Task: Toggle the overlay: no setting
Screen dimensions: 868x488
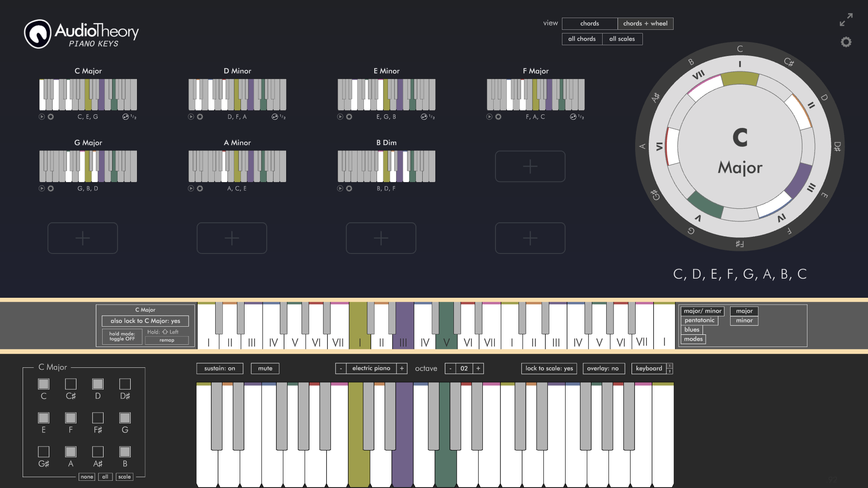Action: click(x=604, y=368)
